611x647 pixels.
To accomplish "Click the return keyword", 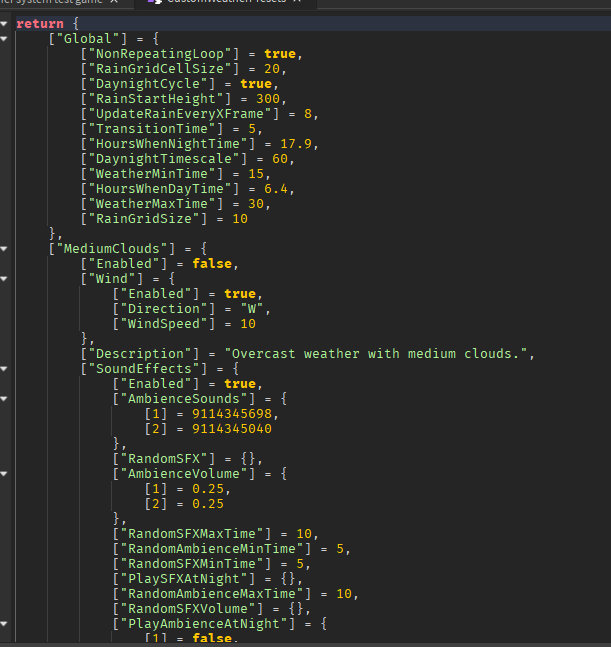I will (x=40, y=24).
